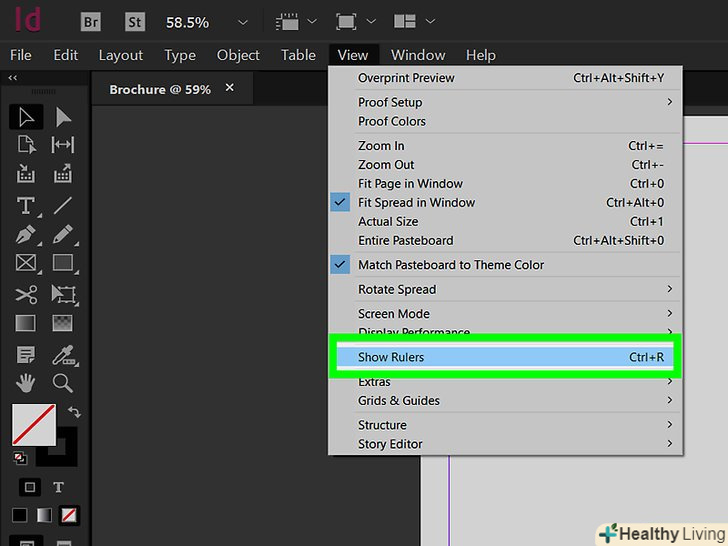Click the fill color swatch
728x546 pixels.
point(33,425)
